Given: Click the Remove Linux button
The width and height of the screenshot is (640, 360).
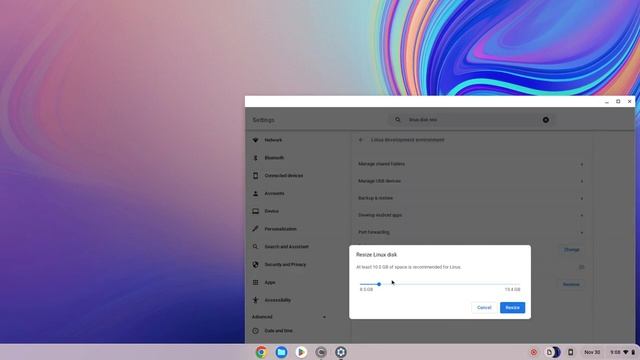Looking at the screenshot, I should click(571, 284).
